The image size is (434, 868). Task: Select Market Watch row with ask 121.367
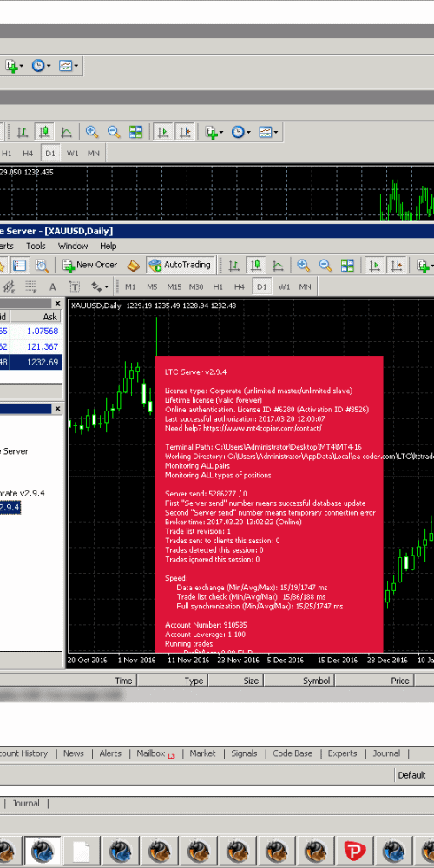[x=31, y=346]
